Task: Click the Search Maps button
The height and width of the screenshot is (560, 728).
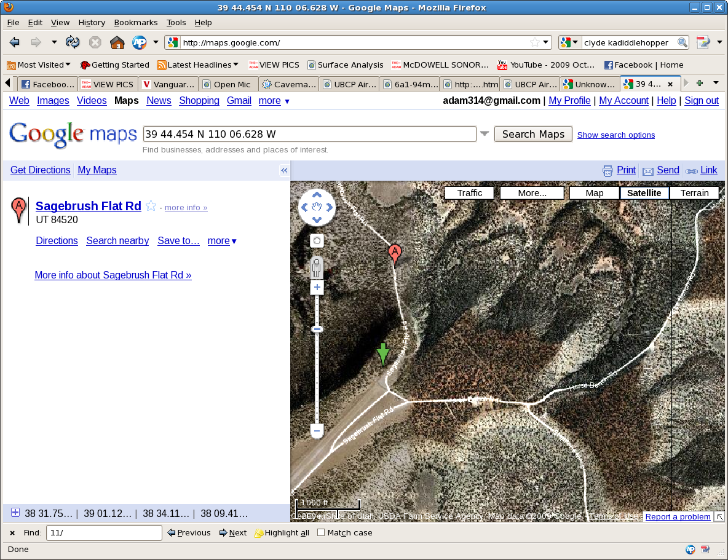Action: [x=533, y=134]
